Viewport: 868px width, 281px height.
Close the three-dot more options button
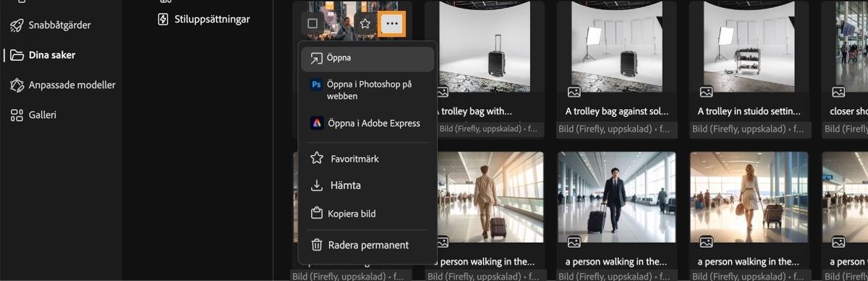pyautogui.click(x=392, y=23)
